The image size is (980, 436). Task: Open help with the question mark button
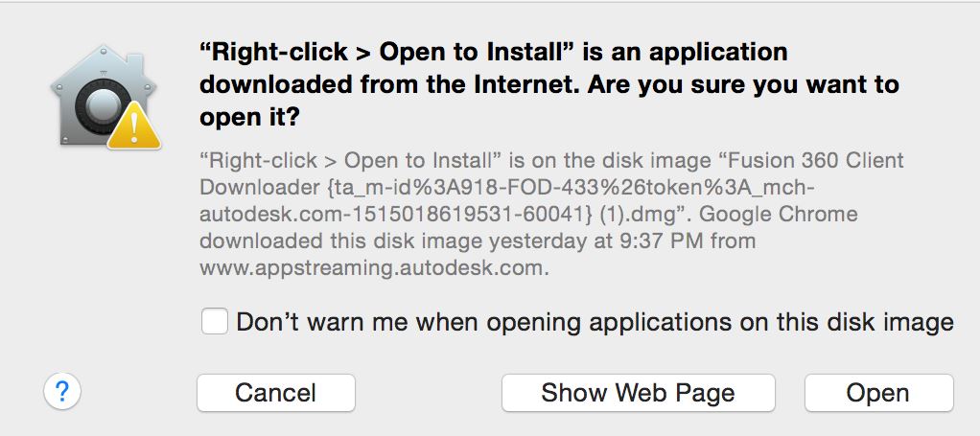[x=61, y=391]
